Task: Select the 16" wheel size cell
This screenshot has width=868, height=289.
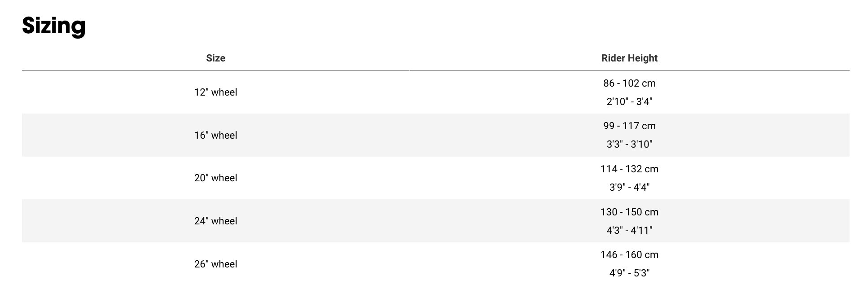Action: (x=215, y=135)
